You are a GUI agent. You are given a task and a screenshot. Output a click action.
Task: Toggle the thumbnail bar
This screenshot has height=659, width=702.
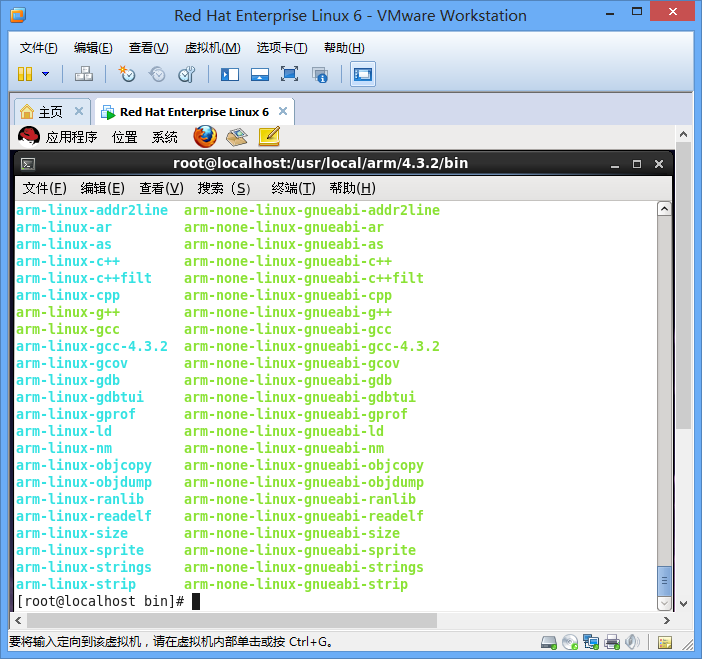[260, 74]
